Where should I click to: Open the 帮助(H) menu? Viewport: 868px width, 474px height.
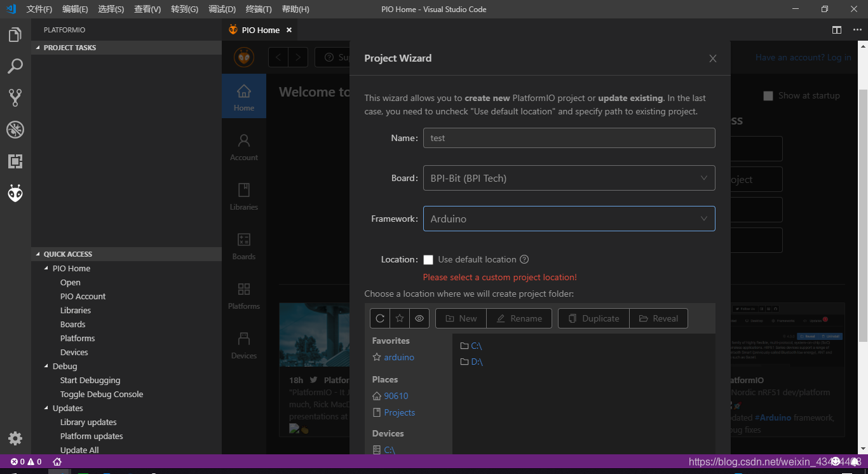pyautogui.click(x=295, y=10)
